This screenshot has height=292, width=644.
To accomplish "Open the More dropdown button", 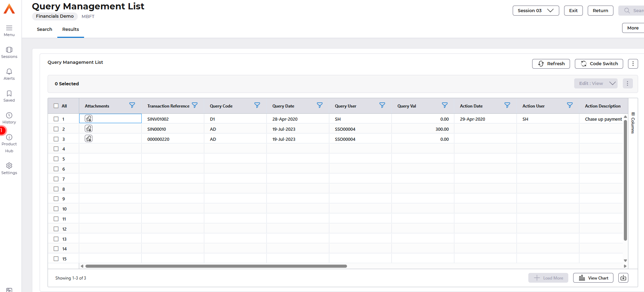I will (x=633, y=28).
